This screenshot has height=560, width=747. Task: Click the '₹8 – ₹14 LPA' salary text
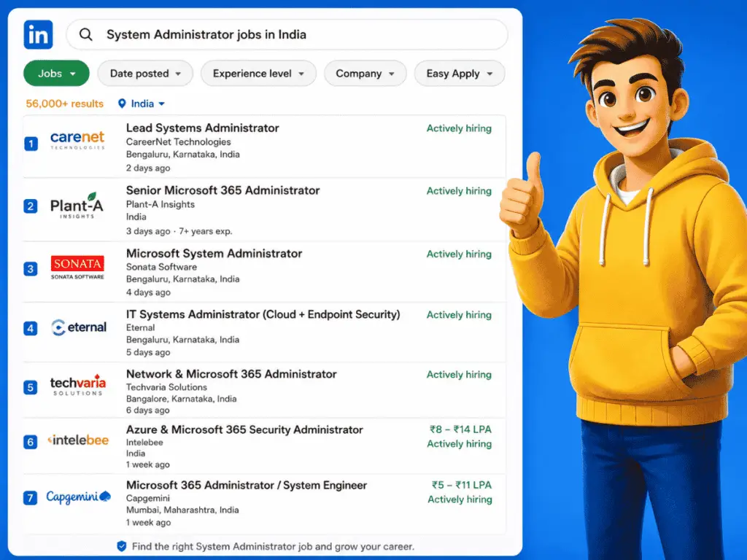[x=460, y=429]
